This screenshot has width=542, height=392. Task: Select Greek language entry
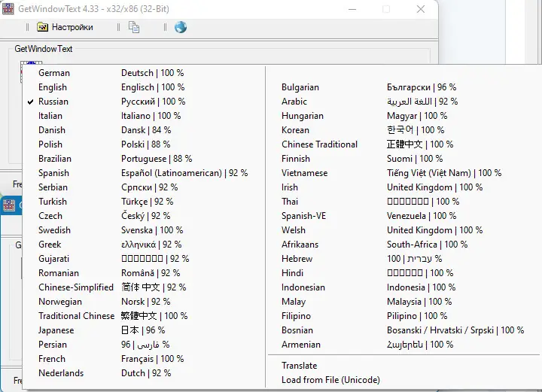pos(145,245)
